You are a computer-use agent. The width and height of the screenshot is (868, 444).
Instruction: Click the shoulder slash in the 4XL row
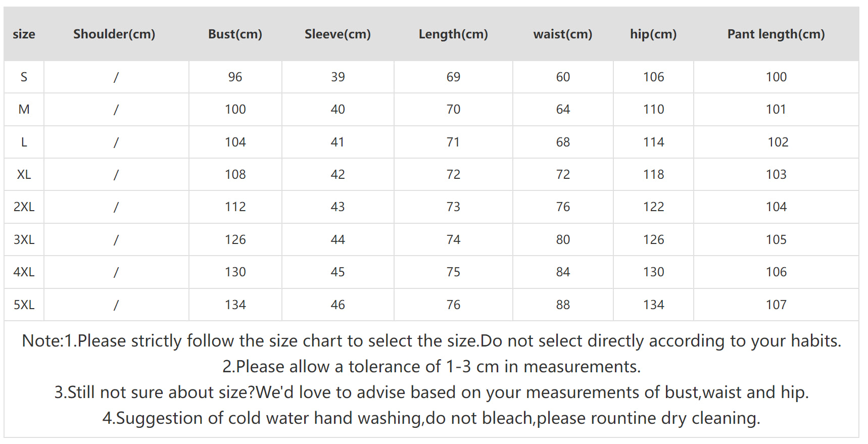116,272
